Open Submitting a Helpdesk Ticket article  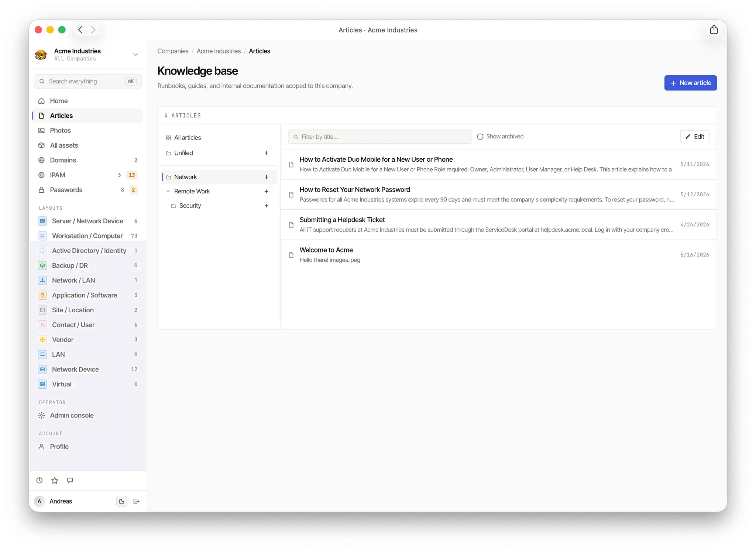[498, 225]
